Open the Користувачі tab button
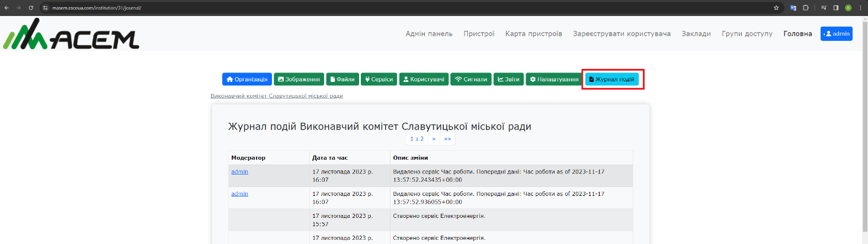868x244 pixels. point(424,79)
